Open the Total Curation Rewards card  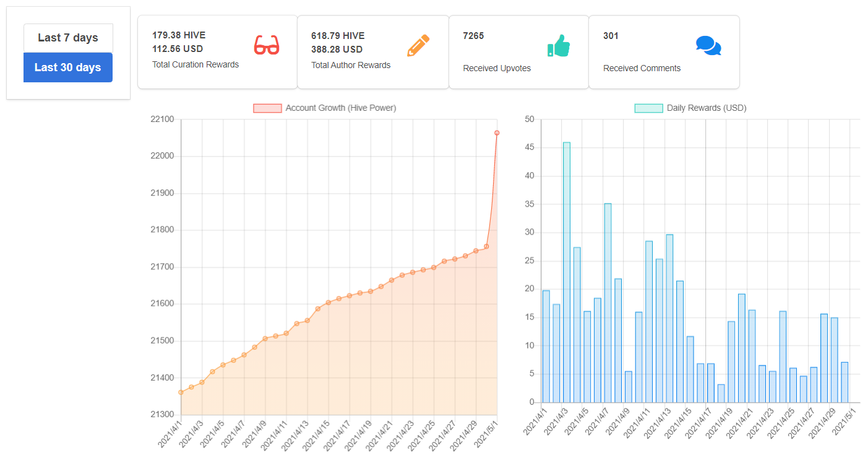click(218, 52)
